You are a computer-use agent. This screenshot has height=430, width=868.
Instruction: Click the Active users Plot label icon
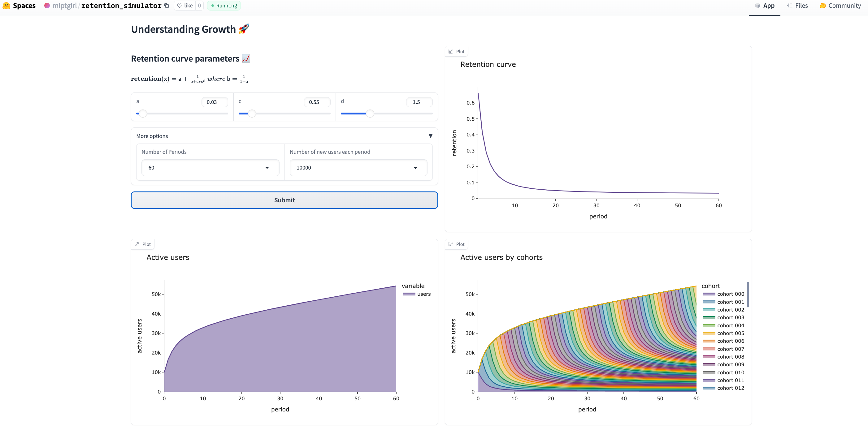tap(137, 244)
